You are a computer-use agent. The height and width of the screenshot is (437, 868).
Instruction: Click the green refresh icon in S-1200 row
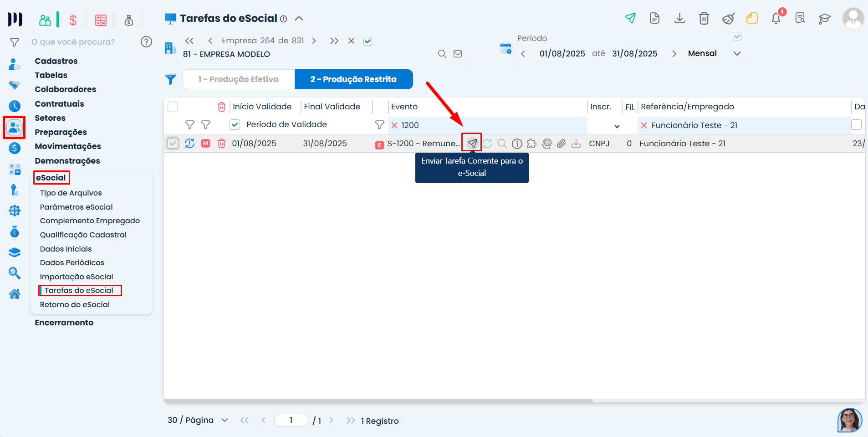coord(487,144)
